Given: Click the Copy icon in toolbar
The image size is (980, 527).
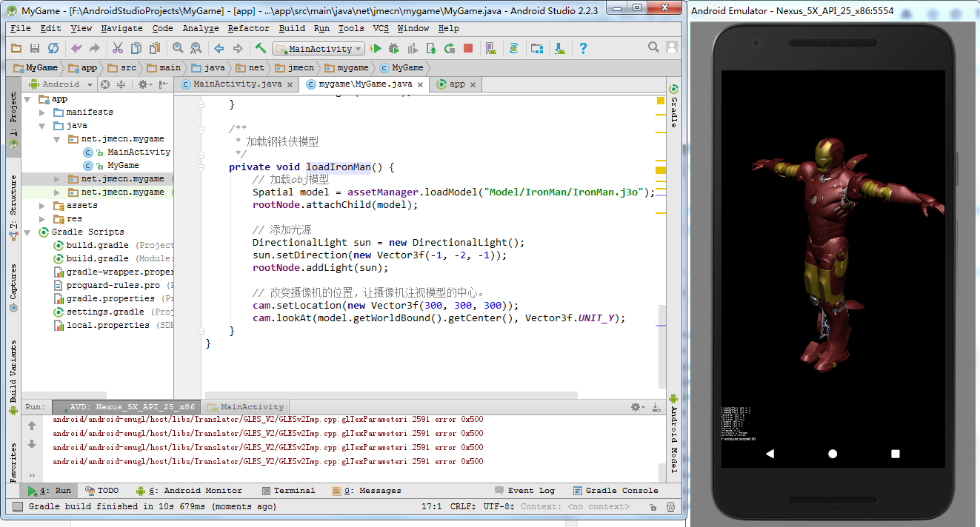Looking at the screenshot, I should pyautogui.click(x=136, y=48).
